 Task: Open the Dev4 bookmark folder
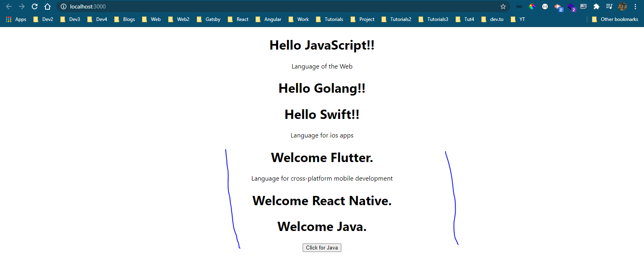[x=97, y=19]
